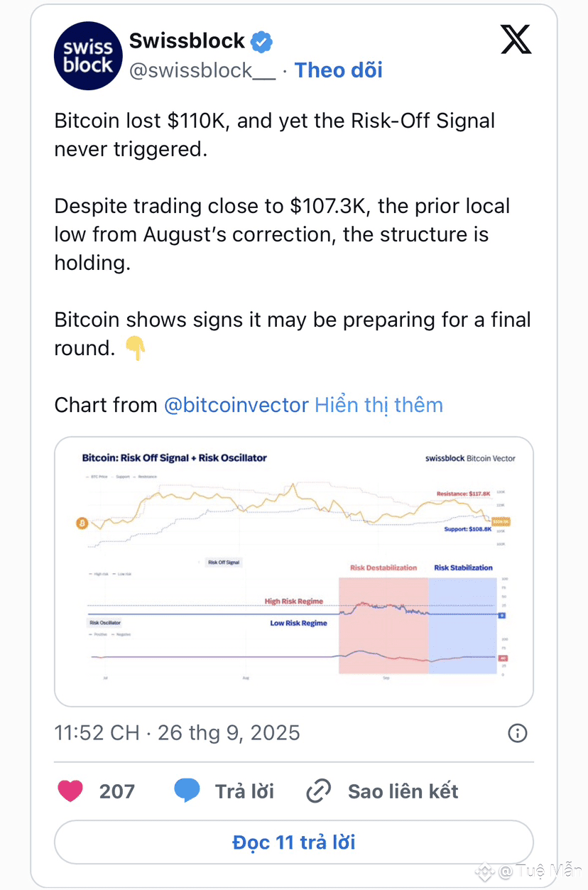Like the tweet with heart icon

[70, 791]
